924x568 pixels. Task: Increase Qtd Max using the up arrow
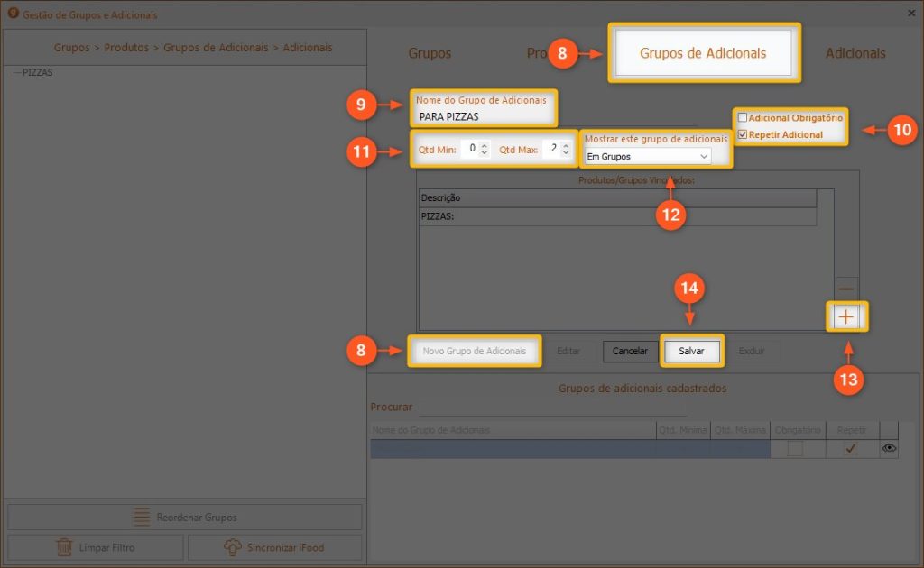coord(567,145)
